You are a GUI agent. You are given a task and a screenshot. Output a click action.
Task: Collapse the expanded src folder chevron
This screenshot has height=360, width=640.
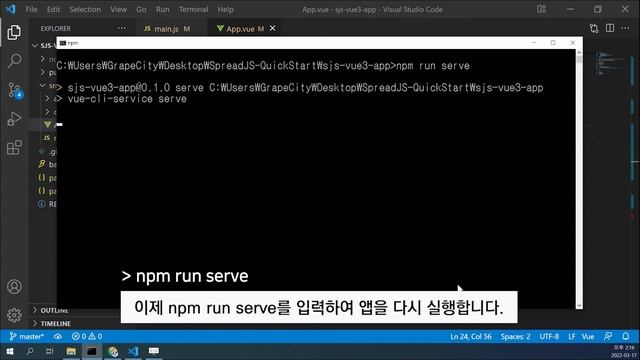coord(42,85)
